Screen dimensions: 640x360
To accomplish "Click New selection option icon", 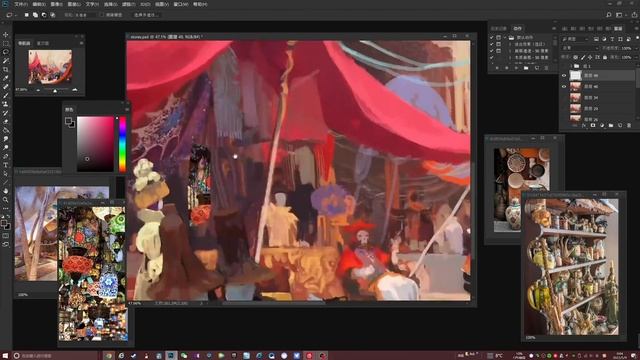I will 27,15.
